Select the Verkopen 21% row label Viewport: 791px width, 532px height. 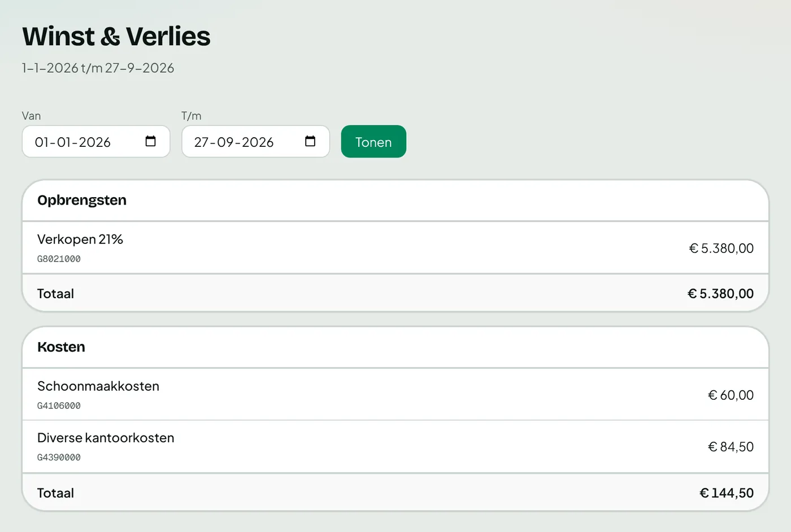point(80,239)
